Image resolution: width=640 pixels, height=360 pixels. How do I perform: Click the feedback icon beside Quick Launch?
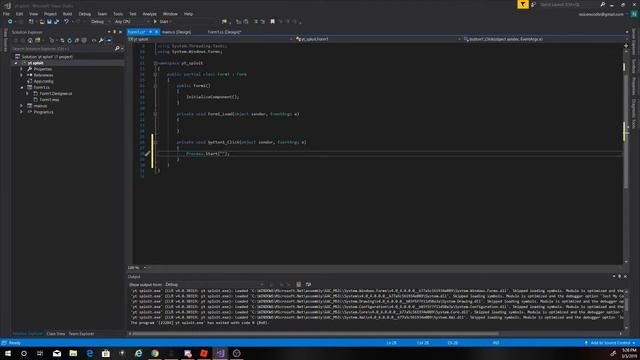click(x=533, y=4)
